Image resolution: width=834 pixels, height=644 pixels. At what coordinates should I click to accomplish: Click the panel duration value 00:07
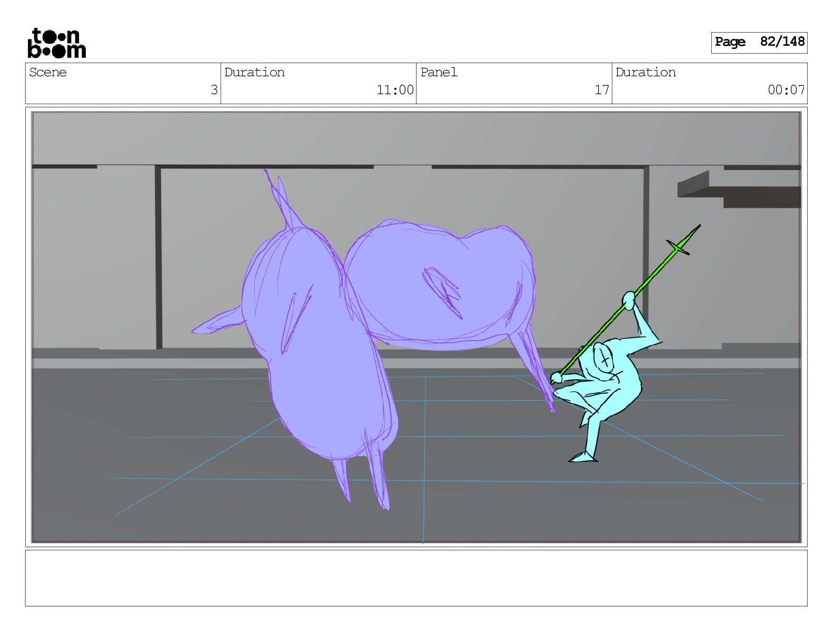coord(786,90)
